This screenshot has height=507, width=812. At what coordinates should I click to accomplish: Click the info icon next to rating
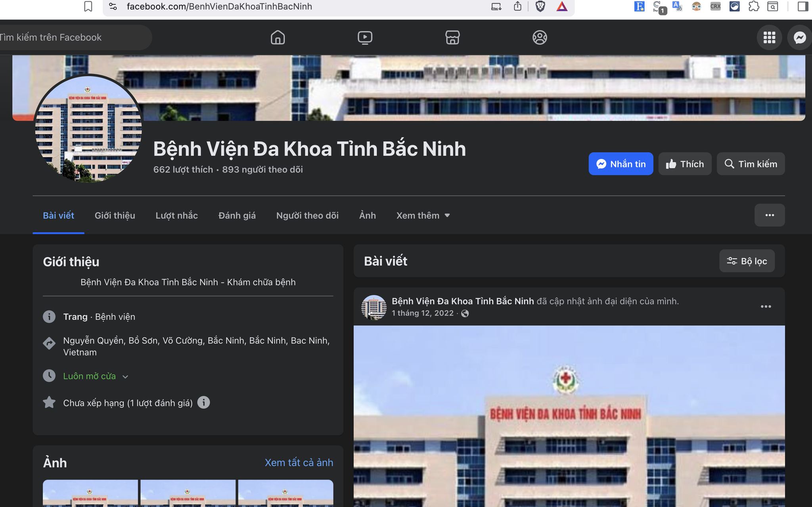203,403
